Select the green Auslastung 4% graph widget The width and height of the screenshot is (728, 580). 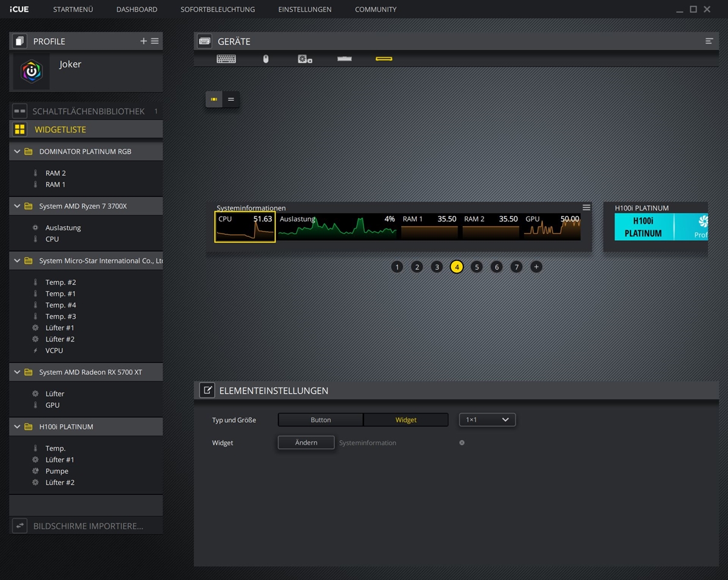pos(337,227)
